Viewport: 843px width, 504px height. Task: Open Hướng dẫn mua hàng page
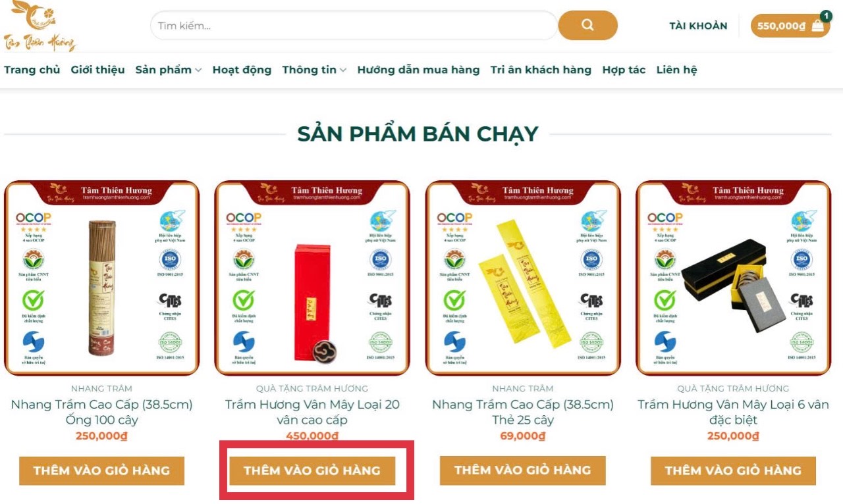[x=418, y=70]
